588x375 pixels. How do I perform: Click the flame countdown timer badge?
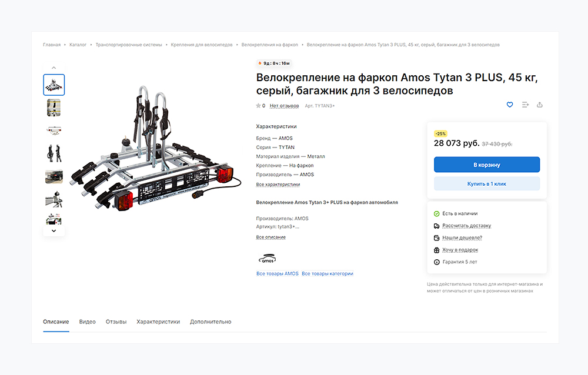274,63
